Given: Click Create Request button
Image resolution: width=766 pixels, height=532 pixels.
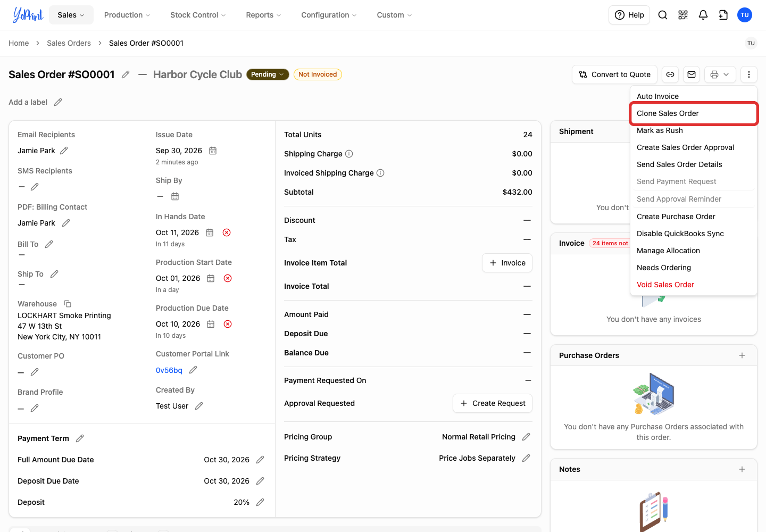Looking at the screenshot, I should 493,403.
